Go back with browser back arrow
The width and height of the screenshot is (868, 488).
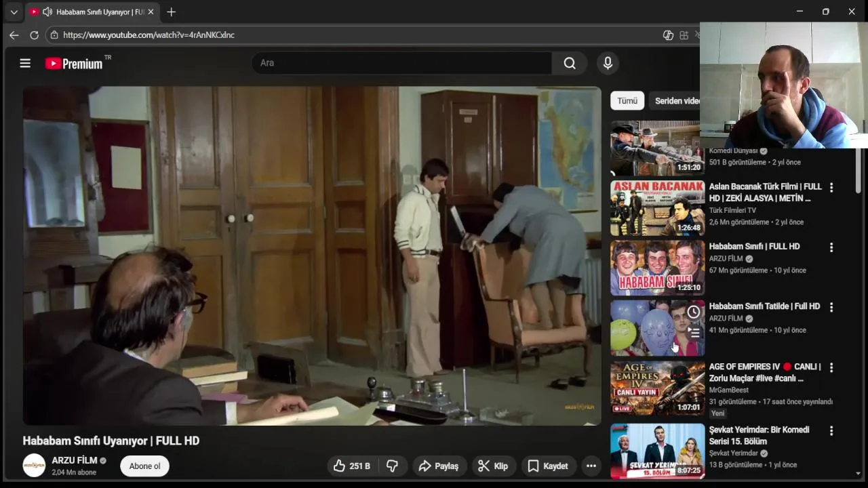tap(14, 35)
